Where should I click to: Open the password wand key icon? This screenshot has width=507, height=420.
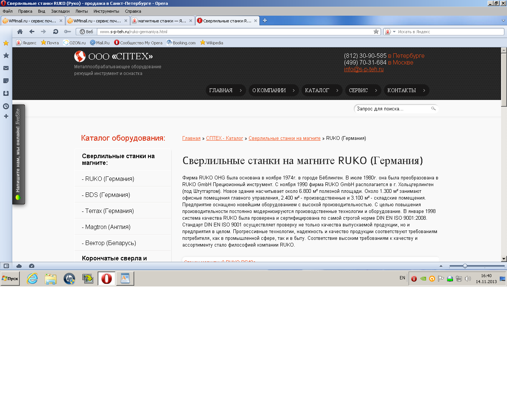tap(67, 32)
